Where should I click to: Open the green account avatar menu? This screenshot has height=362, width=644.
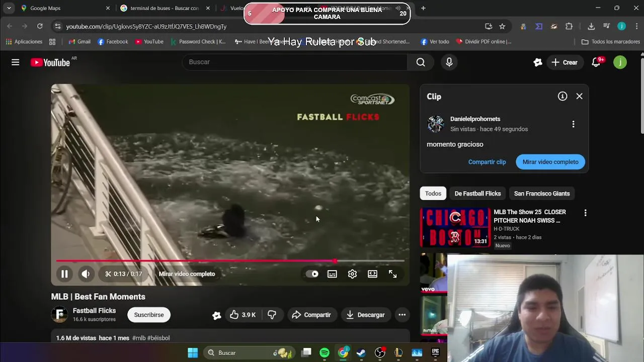click(620, 62)
